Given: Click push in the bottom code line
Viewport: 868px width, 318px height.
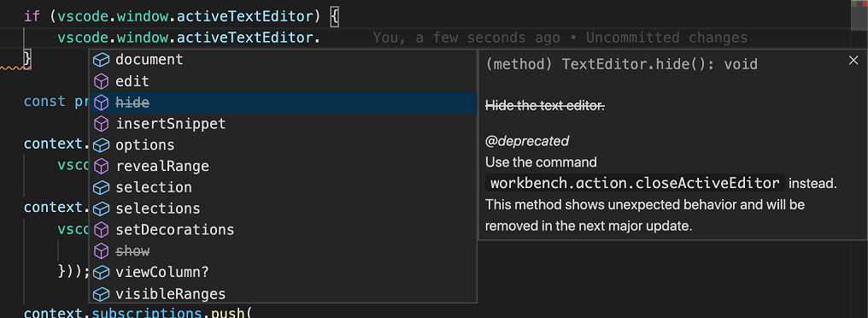Looking at the screenshot, I should coord(227,314).
